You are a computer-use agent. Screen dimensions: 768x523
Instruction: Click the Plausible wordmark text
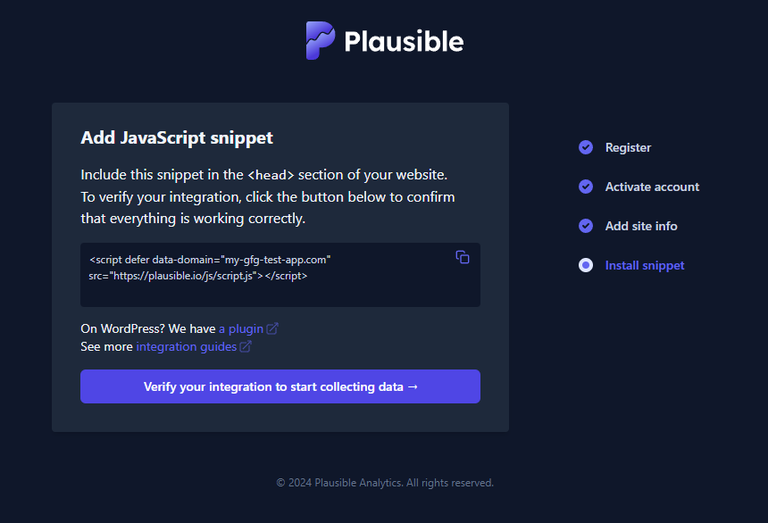pos(403,42)
